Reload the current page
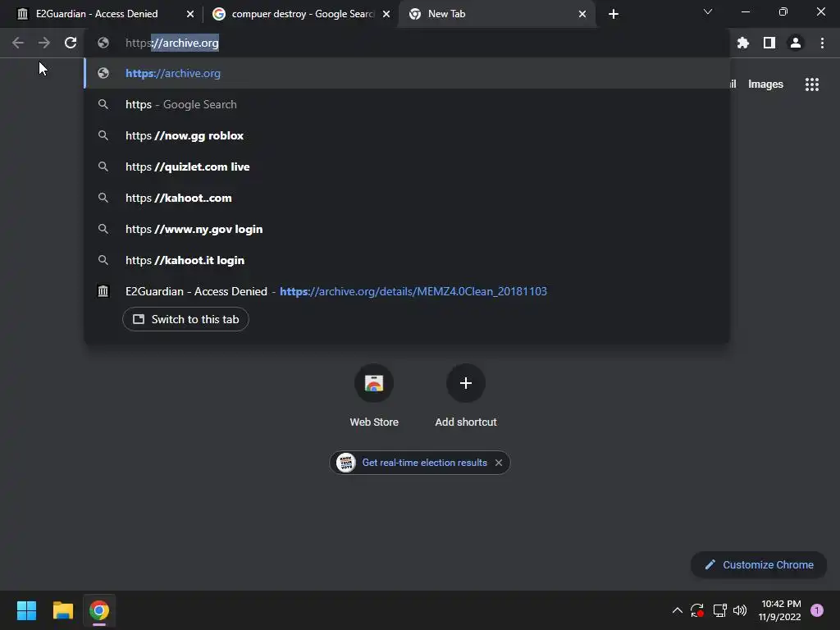This screenshot has width=840, height=630. [71, 43]
